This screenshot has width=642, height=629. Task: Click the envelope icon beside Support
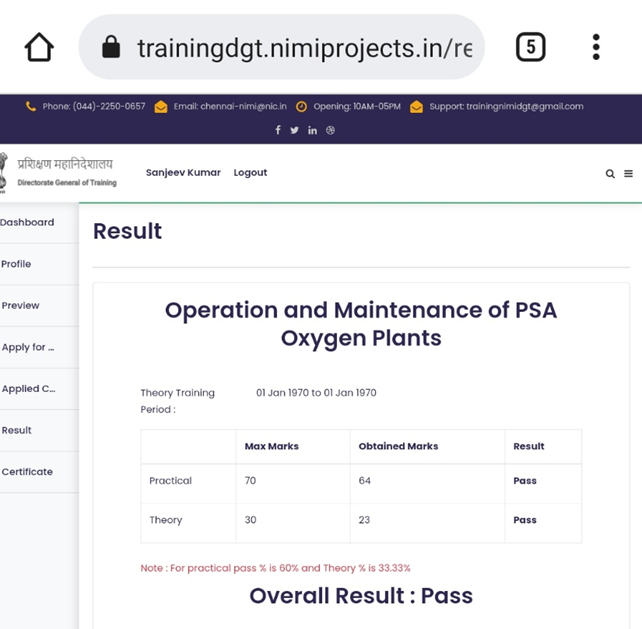click(416, 107)
